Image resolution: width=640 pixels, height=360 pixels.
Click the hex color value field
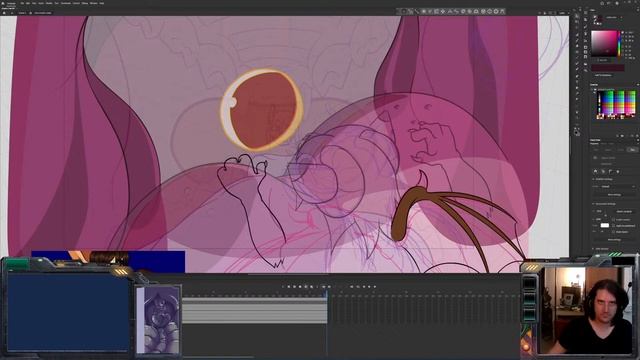603,60
